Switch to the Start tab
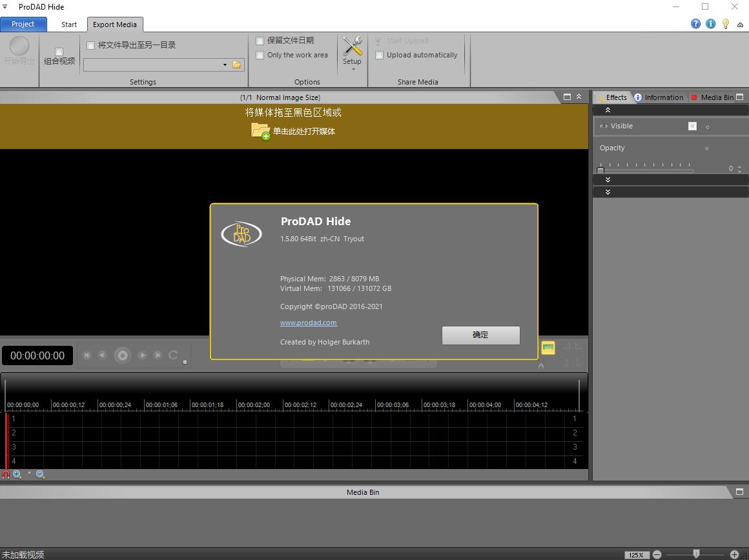The image size is (749, 560). click(69, 25)
